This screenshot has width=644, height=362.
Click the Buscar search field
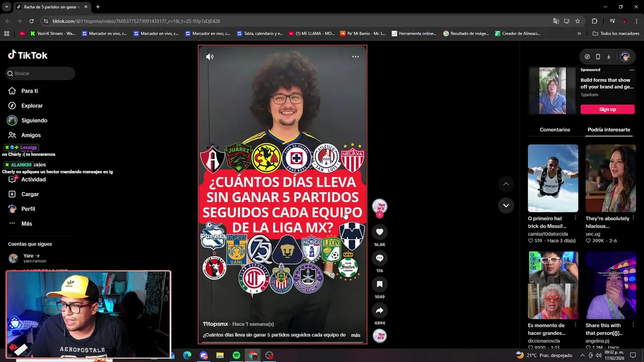click(x=40, y=73)
